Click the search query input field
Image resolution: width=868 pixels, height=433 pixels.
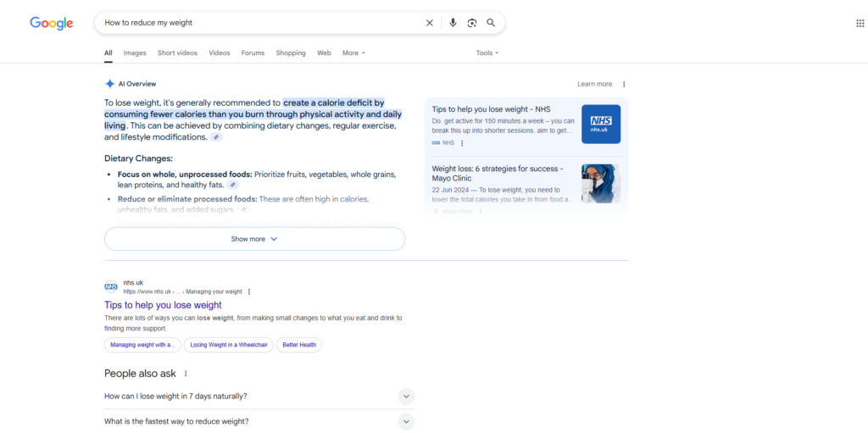pos(260,23)
